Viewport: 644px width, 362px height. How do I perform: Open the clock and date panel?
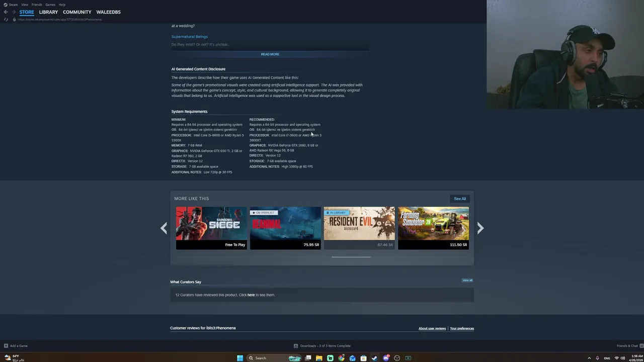coord(636,358)
